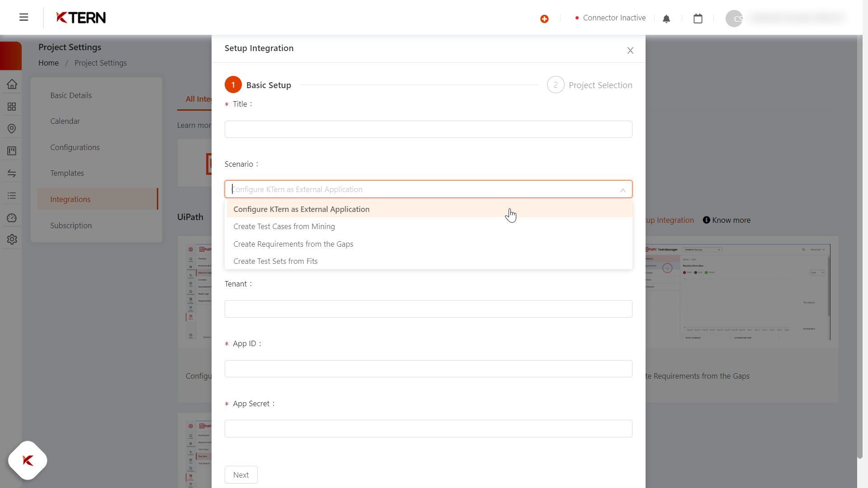Click the KTern logo
868x488 pixels.
click(81, 18)
